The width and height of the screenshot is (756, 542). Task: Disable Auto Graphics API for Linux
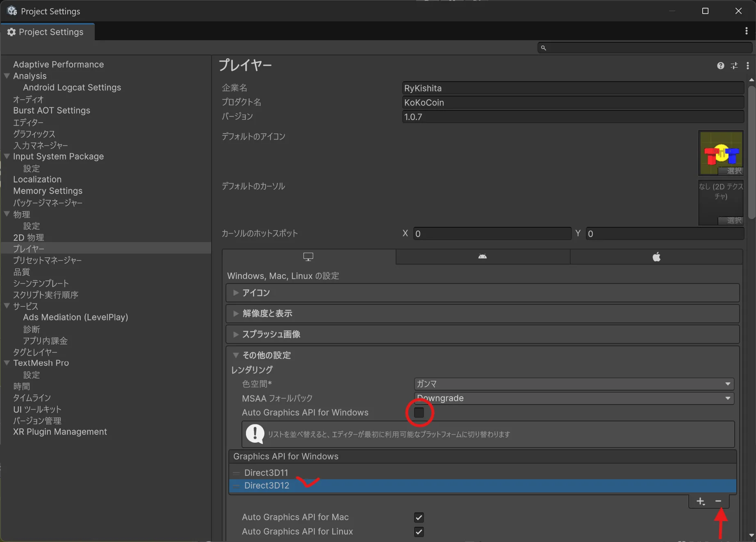[419, 532]
